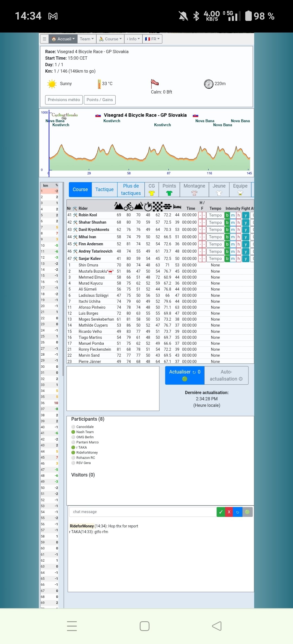Viewport: 293px width, 644px height.
Task: Set intensity b for Sanjar Kuliev
Action: [x=227, y=259]
